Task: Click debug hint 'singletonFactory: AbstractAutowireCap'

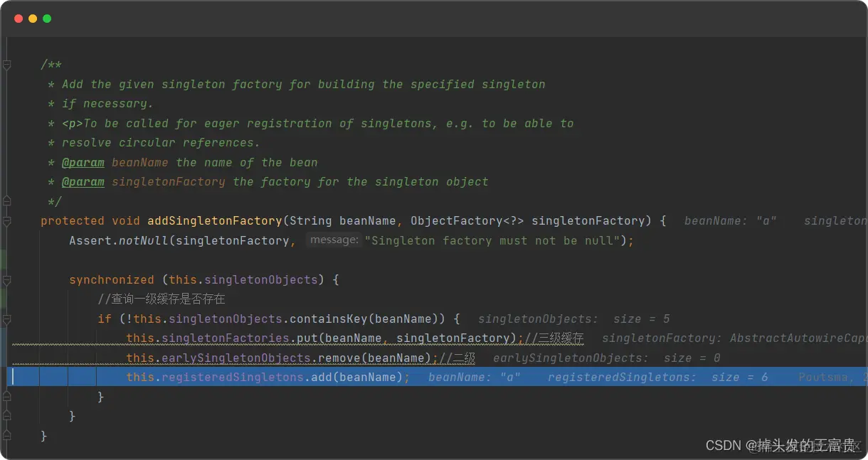Action: coord(734,338)
